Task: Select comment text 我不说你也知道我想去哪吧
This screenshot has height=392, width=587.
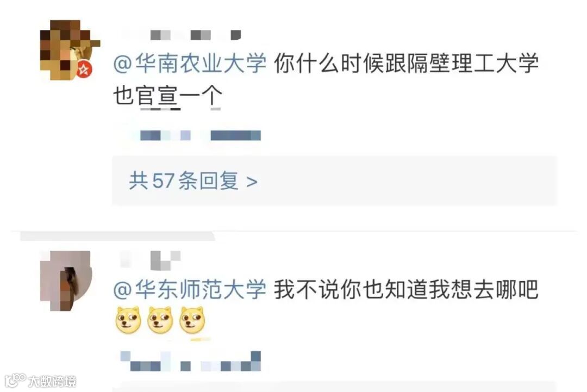Action: (x=406, y=289)
